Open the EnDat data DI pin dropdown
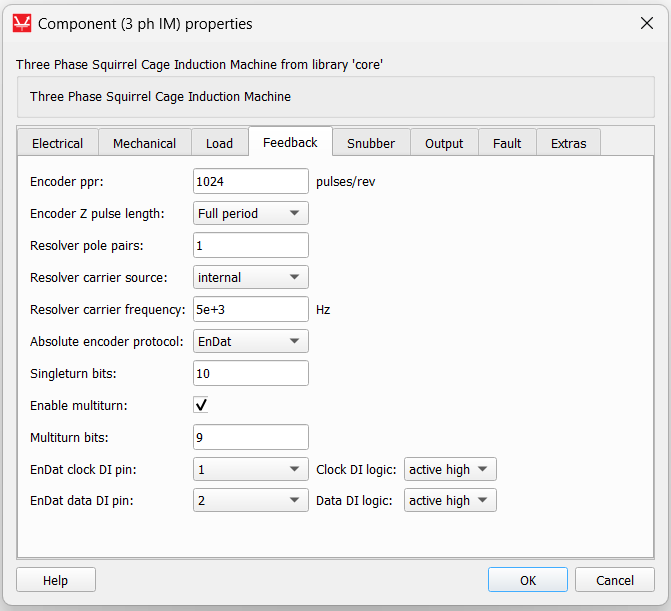Image resolution: width=671 pixels, height=611 pixels. coord(250,500)
